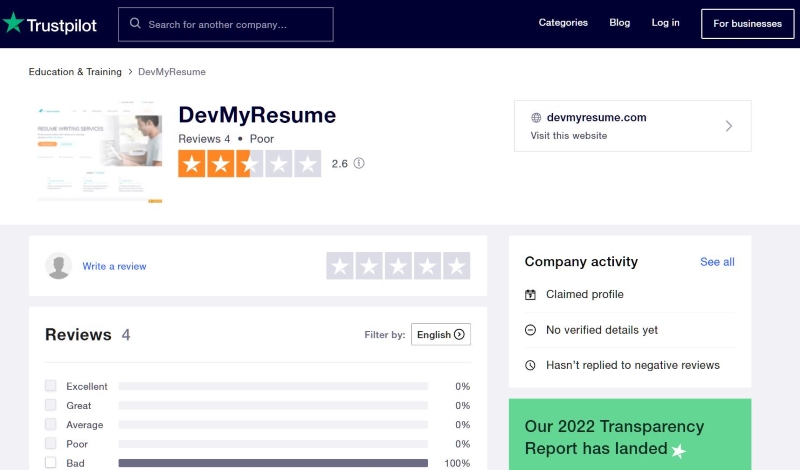
Task: Click the calendar icon beside Claimed profile
Action: click(530, 294)
